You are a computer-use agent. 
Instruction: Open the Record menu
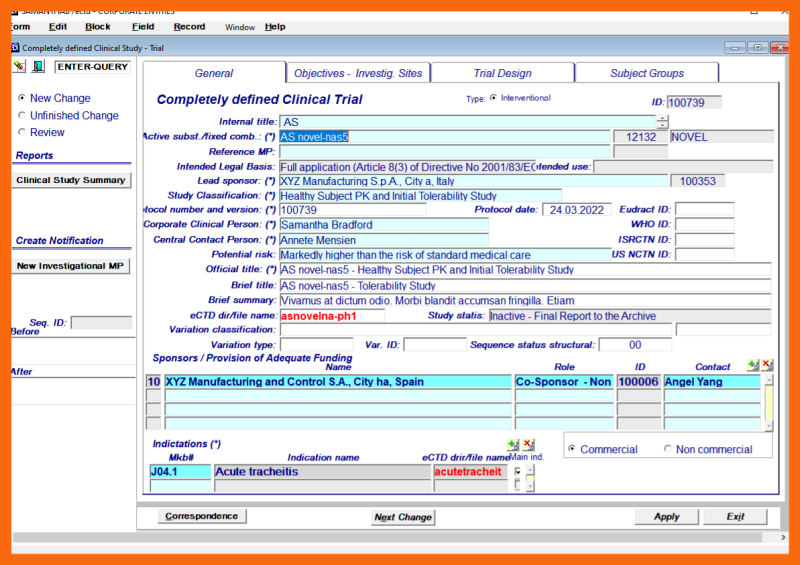pos(189,27)
